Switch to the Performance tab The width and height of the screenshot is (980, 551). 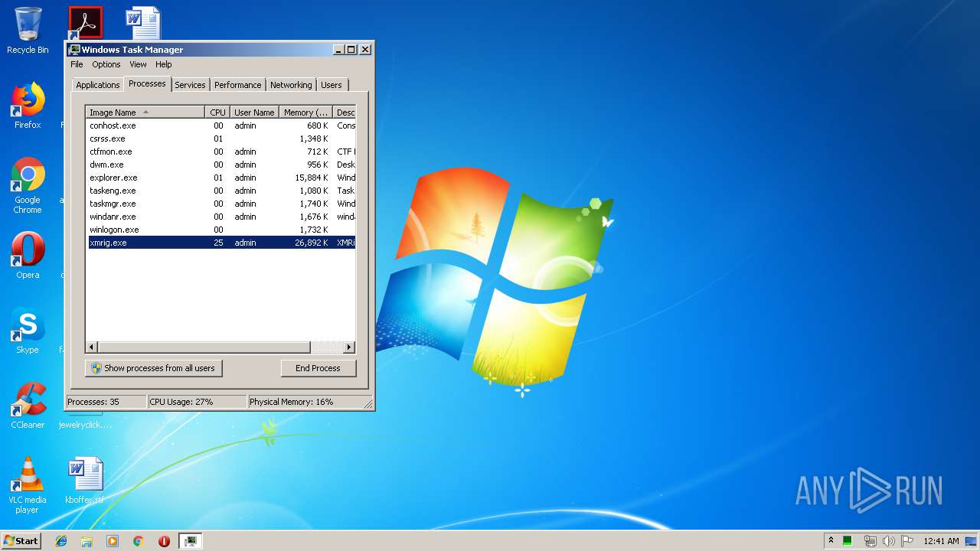pyautogui.click(x=237, y=85)
